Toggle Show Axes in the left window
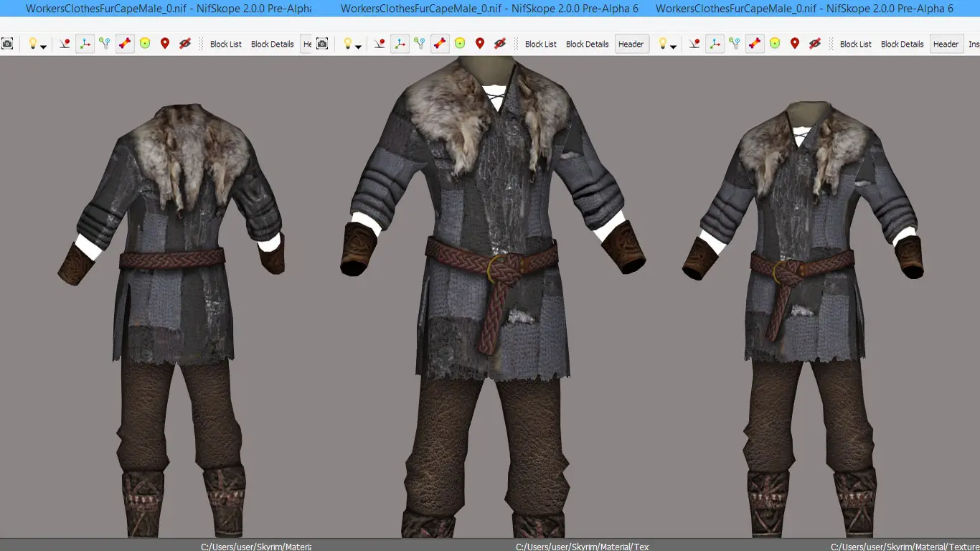Viewport: 980px width, 551px height. click(x=85, y=44)
